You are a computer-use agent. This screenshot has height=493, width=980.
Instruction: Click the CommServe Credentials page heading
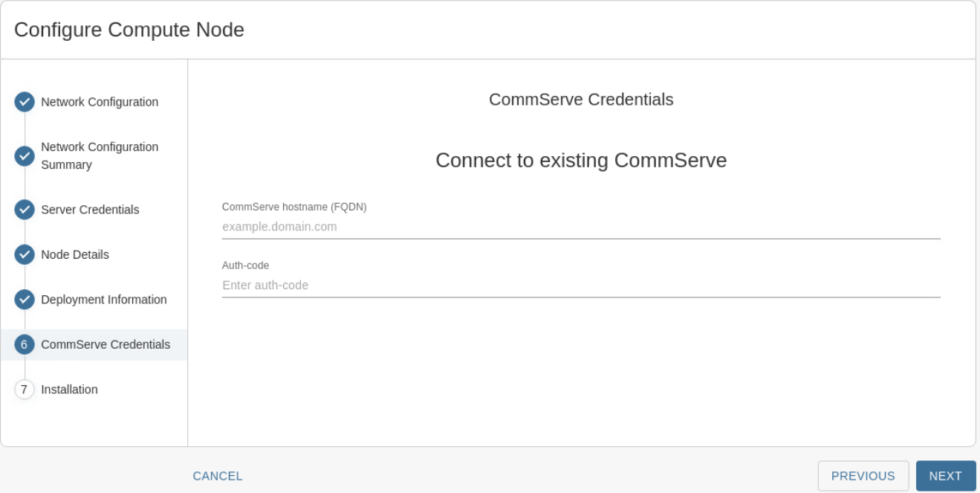(x=581, y=100)
